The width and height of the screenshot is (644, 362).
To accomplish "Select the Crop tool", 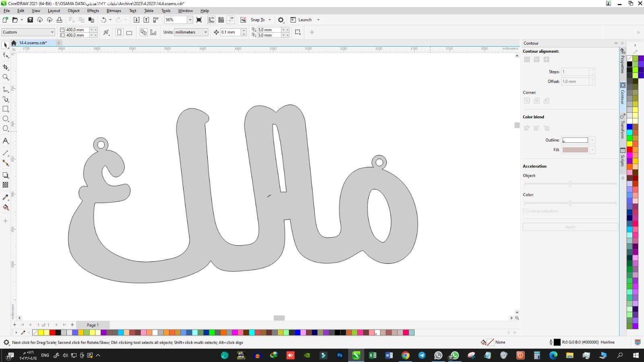I will (6, 67).
